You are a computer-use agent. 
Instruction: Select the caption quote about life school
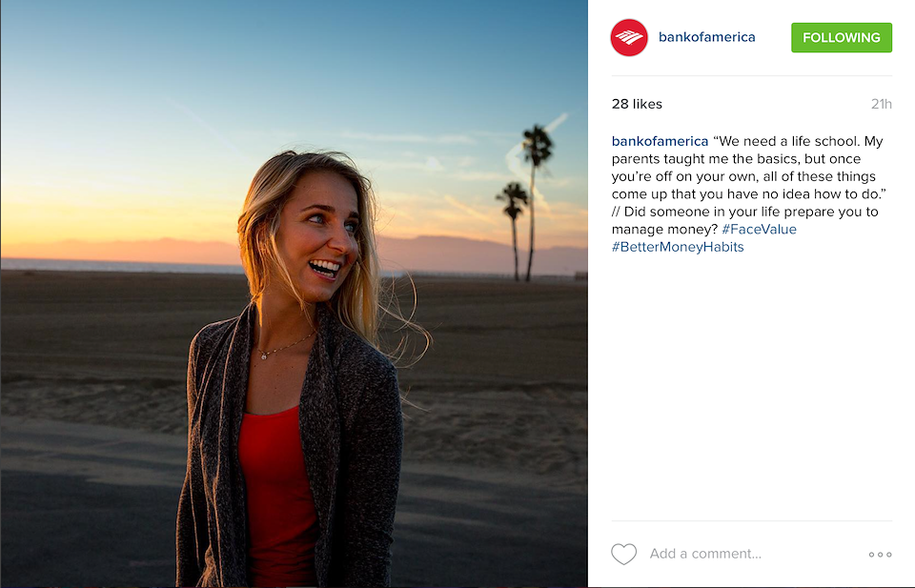click(x=749, y=168)
